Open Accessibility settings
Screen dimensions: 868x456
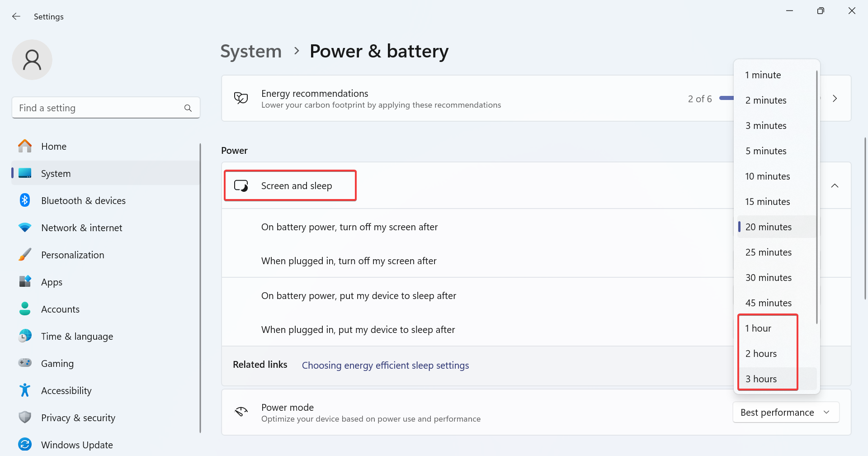click(105, 390)
